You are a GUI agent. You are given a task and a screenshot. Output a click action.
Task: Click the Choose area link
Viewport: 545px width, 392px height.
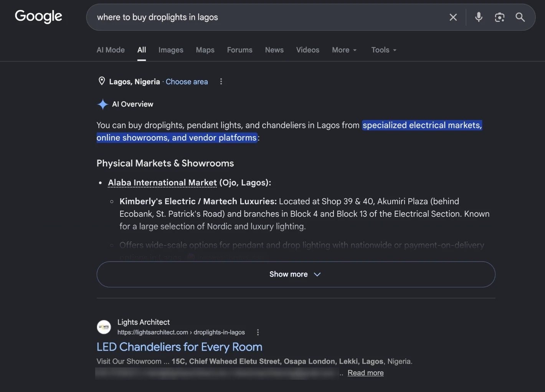(x=187, y=82)
